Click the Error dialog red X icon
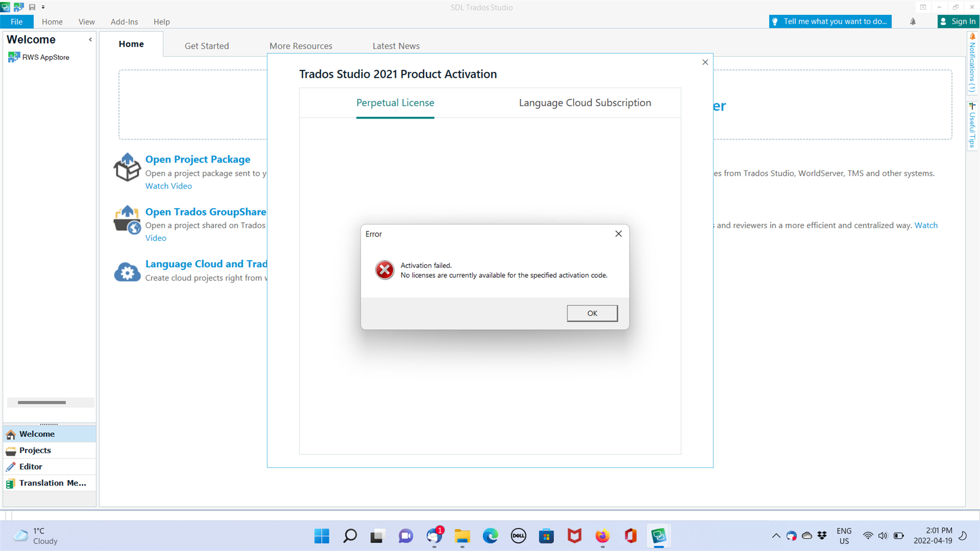This screenshot has height=551, width=980. [384, 270]
